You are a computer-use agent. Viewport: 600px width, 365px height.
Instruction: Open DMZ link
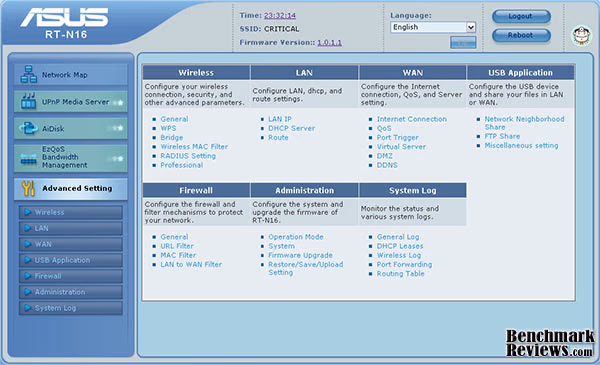(x=385, y=156)
